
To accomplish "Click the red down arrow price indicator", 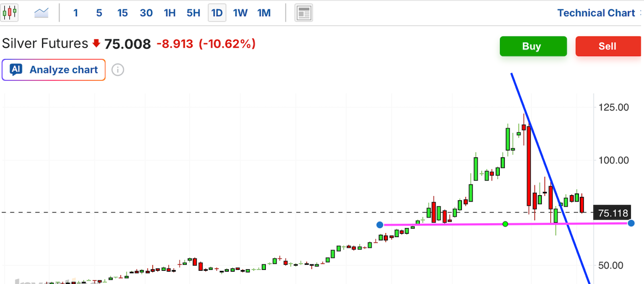I will (x=96, y=44).
